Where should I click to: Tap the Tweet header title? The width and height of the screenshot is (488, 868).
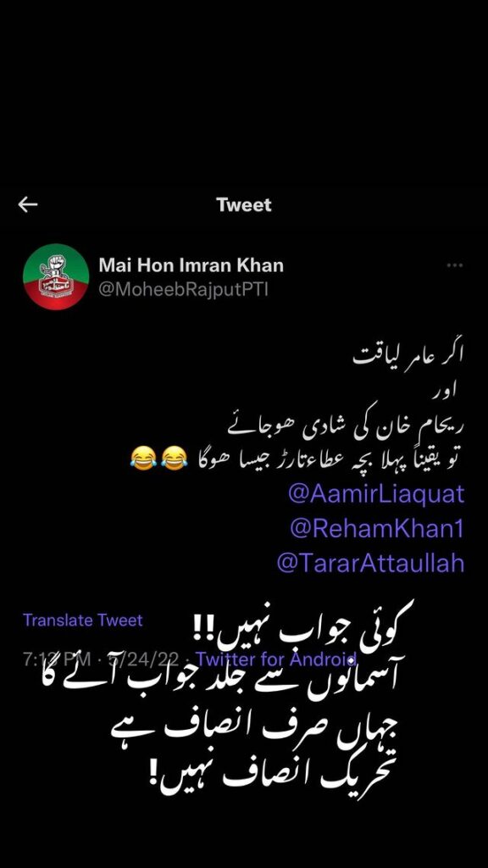[244, 205]
